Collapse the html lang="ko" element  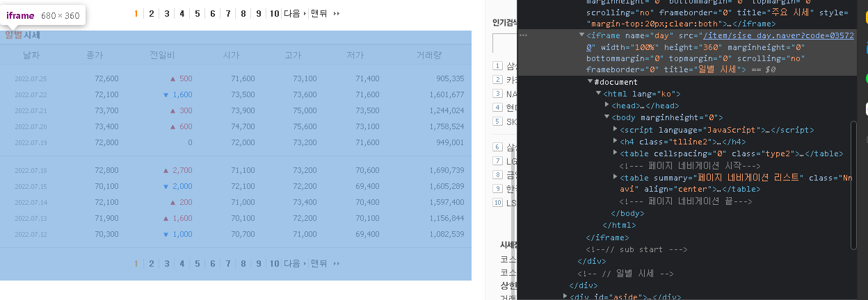pos(599,94)
